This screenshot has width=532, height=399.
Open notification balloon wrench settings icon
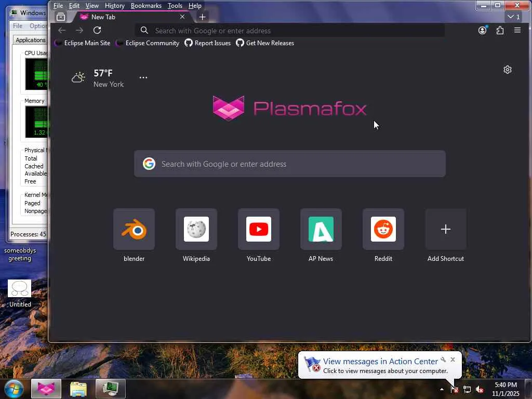[x=443, y=360]
